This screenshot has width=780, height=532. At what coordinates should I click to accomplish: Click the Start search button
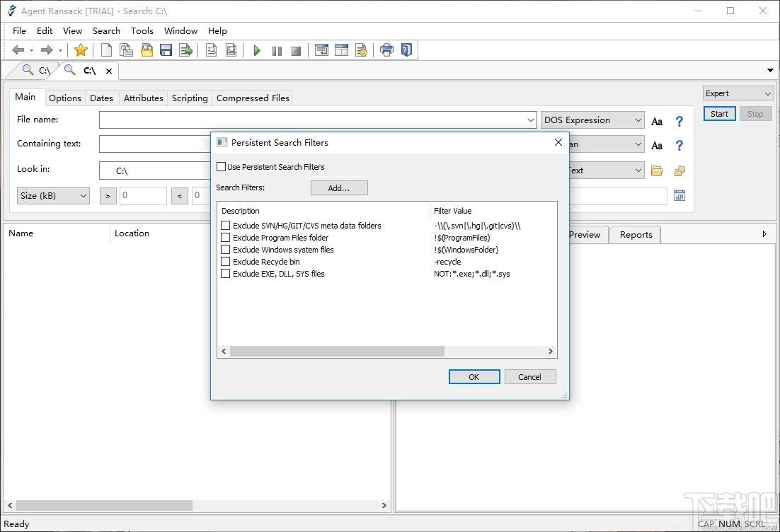[x=719, y=114]
